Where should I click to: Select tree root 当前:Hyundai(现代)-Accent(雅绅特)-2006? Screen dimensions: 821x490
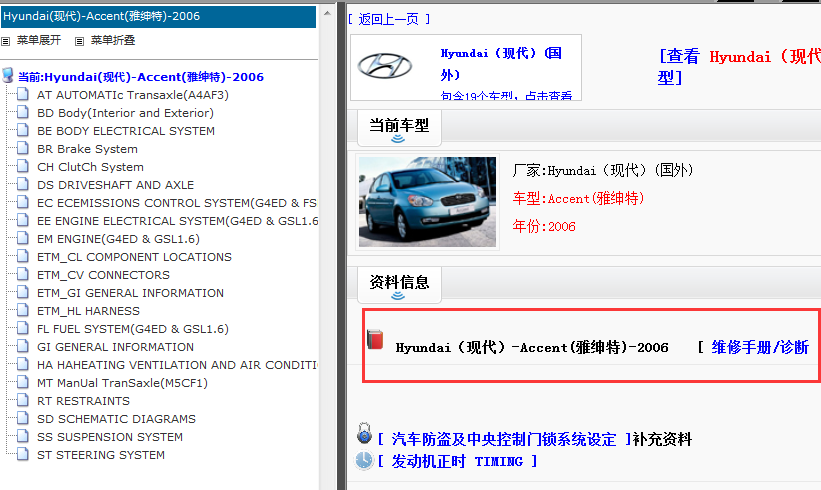click(x=141, y=77)
